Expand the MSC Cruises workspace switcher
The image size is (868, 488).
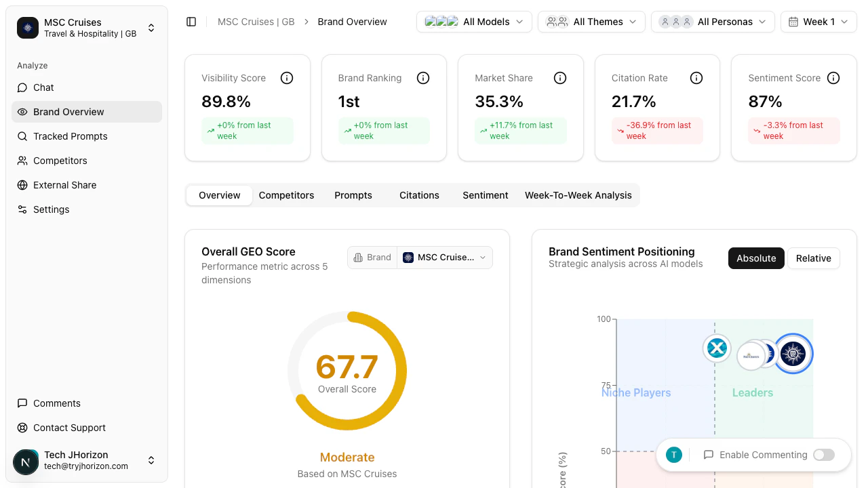click(x=151, y=28)
